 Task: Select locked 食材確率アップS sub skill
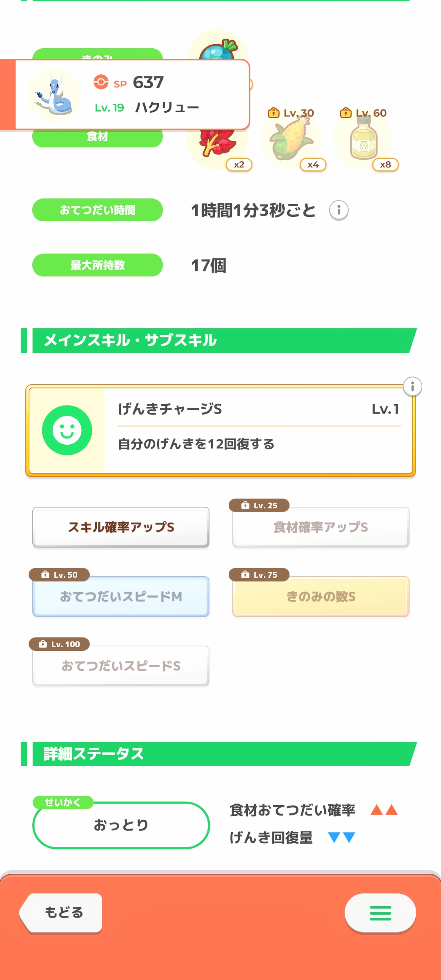click(321, 527)
